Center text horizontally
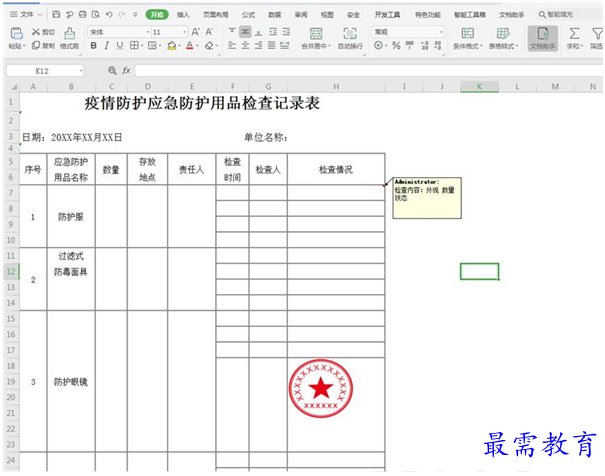The width and height of the screenshot is (605, 476). click(x=245, y=46)
